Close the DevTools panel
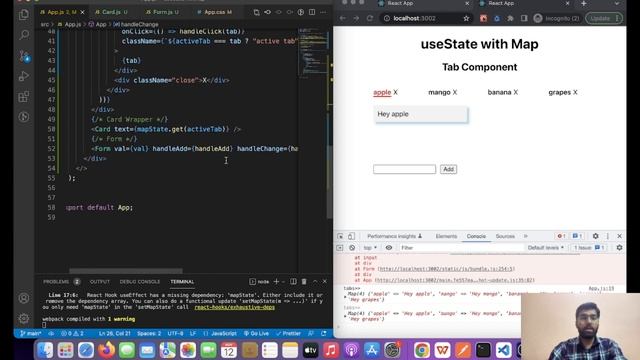This screenshot has width=640, height=360. coord(619,236)
